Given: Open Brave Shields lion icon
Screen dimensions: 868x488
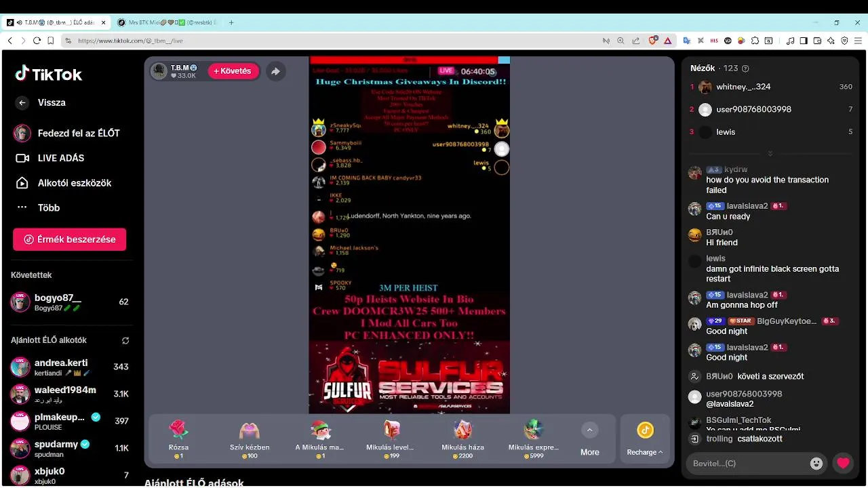Looking at the screenshot, I should (653, 41).
